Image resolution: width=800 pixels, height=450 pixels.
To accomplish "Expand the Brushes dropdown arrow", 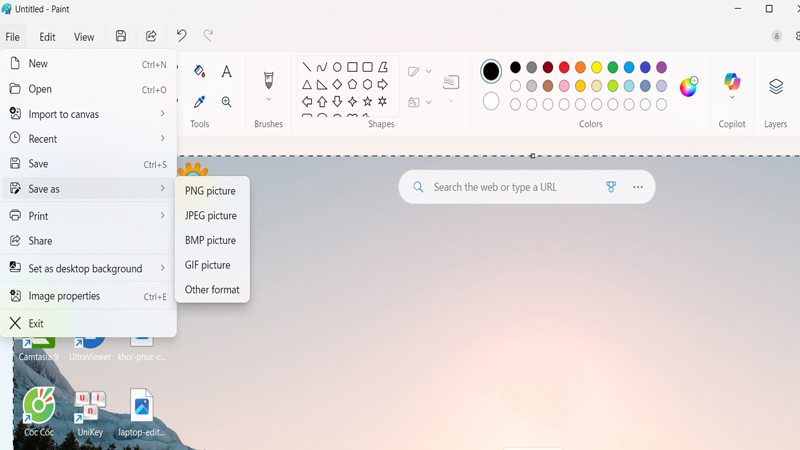I will tap(268, 99).
